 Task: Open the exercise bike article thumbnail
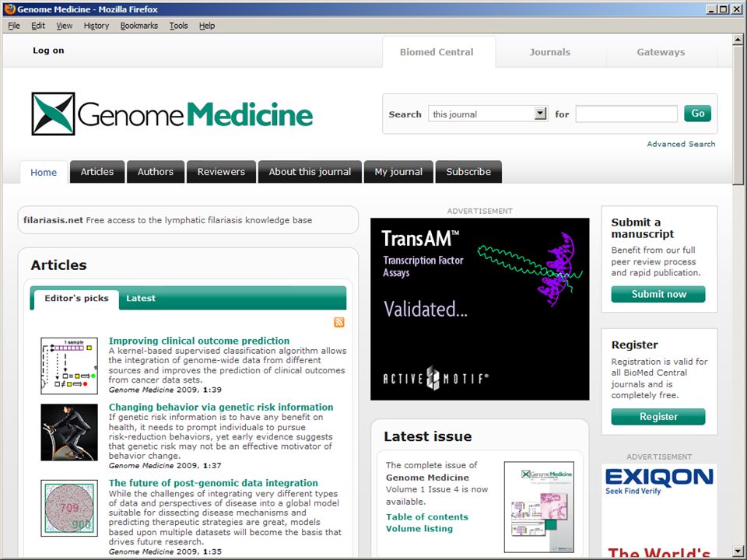[x=69, y=432]
